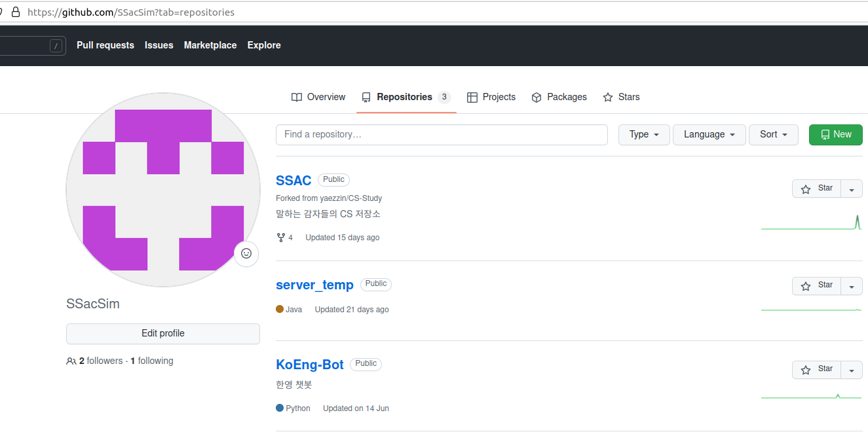Open the KoEng-Bot repository link
868x434 pixels.
tap(310, 365)
